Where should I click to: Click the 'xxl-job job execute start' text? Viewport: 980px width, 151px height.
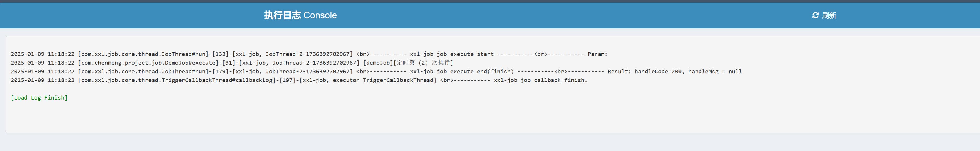point(452,54)
